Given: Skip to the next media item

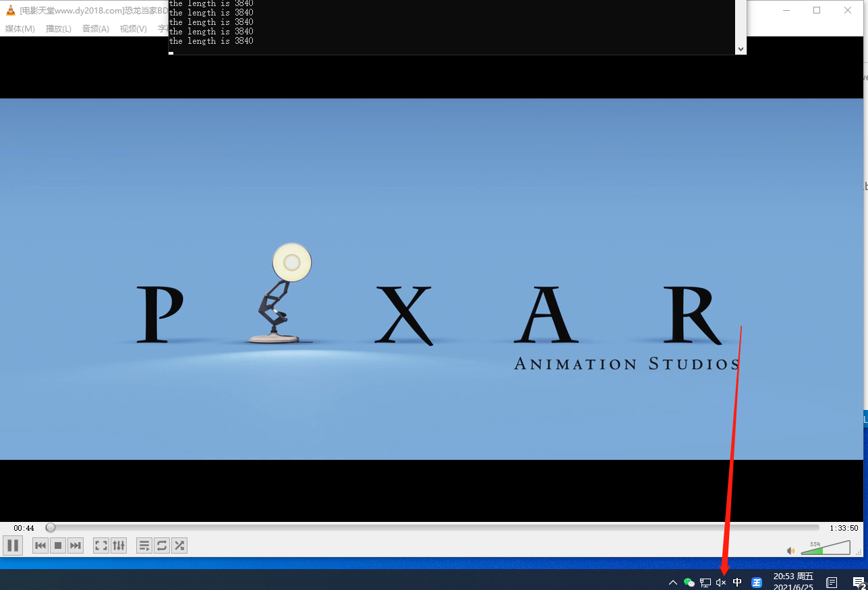Looking at the screenshot, I should coord(76,545).
